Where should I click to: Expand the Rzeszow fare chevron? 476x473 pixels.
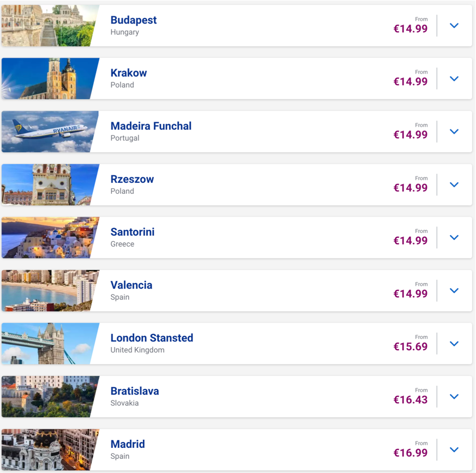click(x=454, y=185)
